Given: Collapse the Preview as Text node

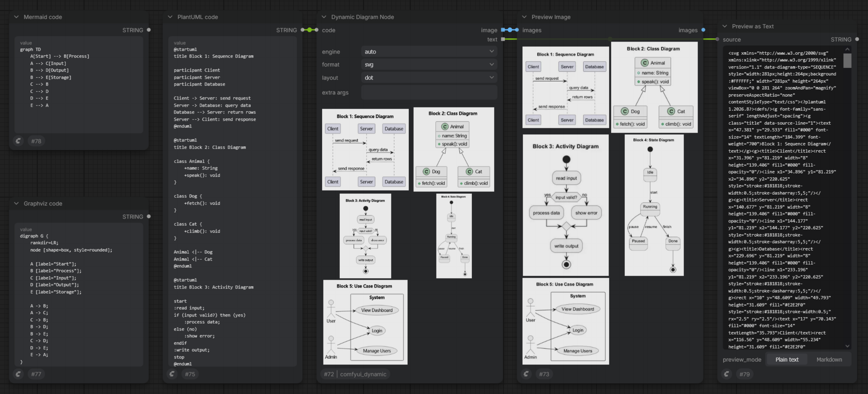Looking at the screenshot, I should (725, 26).
